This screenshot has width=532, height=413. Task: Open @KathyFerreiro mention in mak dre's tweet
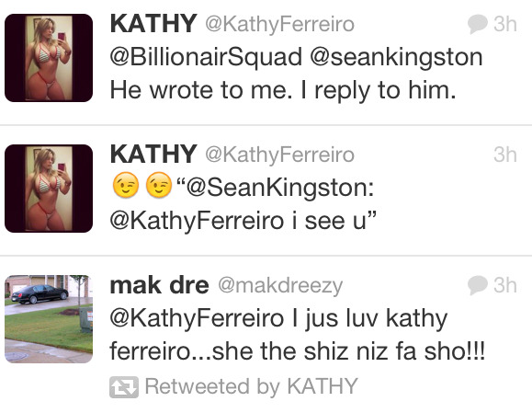(x=197, y=318)
